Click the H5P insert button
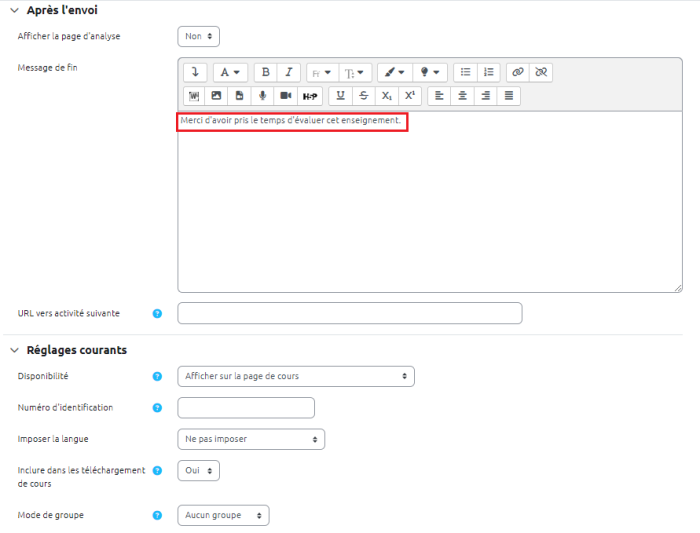The image size is (700, 533). point(310,96)
